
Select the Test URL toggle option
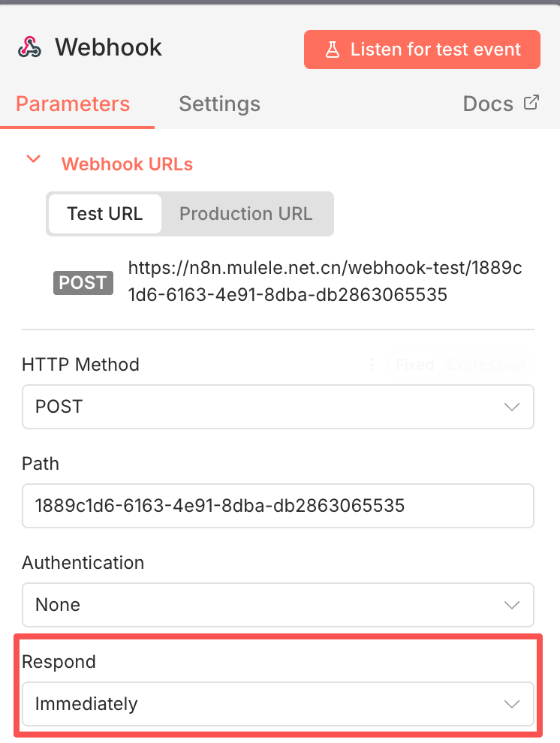[x=104, y=214]
